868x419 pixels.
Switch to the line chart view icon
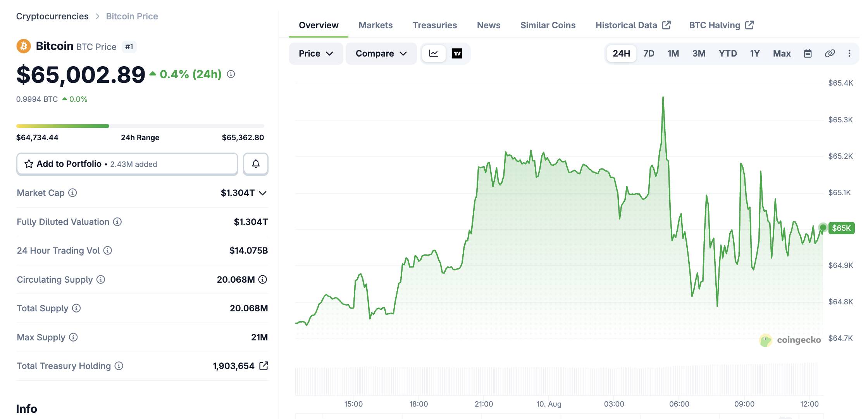pyautogui.click(x=434, y=53)
